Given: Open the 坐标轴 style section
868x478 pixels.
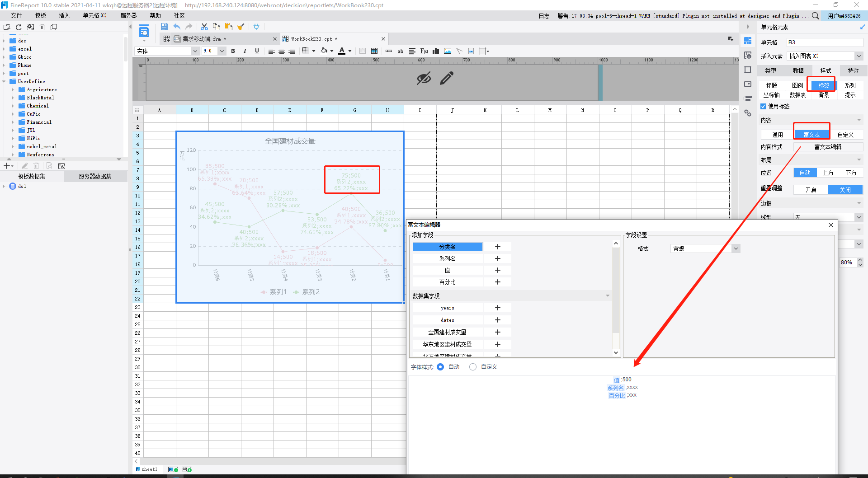Looking at the screenshot, I should click(x=771, y=95).
